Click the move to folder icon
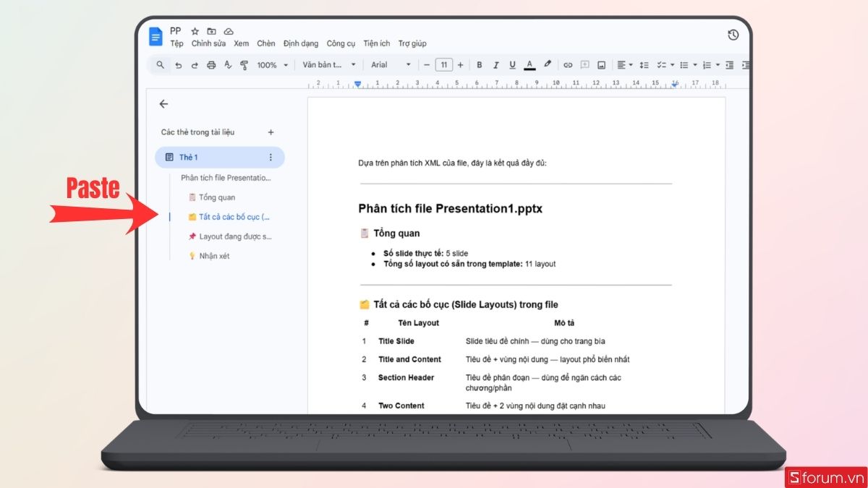 211,32
